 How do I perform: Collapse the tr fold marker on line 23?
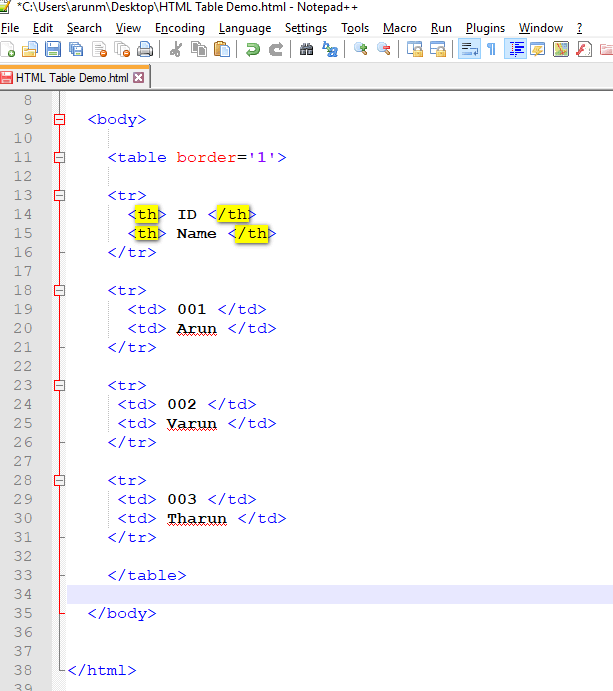(59, 386)
